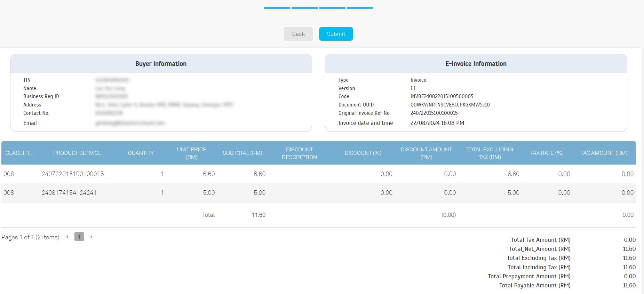Image resolution: width=644 pixels, height=294 pixels.
Task: Sort by Product Service column header
Action: tap(77, 153)
